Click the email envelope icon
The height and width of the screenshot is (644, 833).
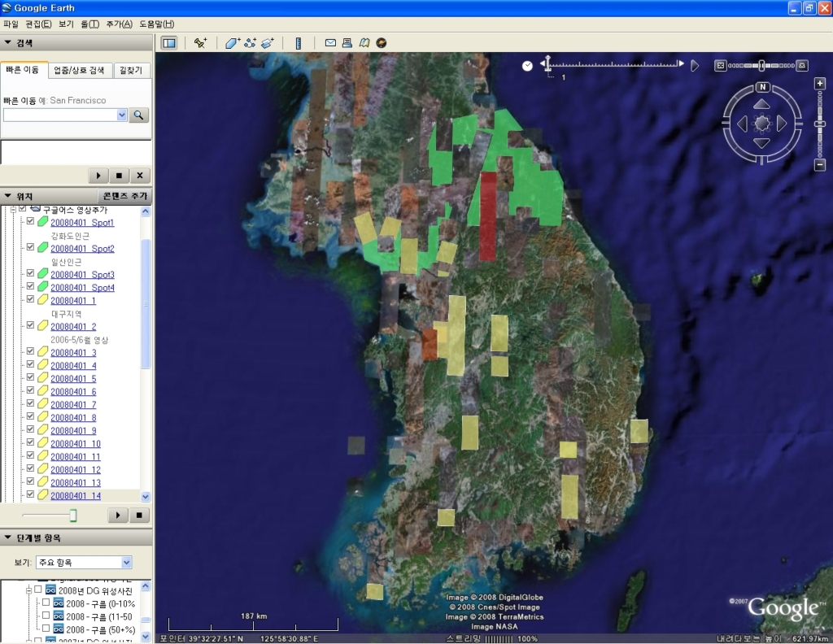pos(330,43)
